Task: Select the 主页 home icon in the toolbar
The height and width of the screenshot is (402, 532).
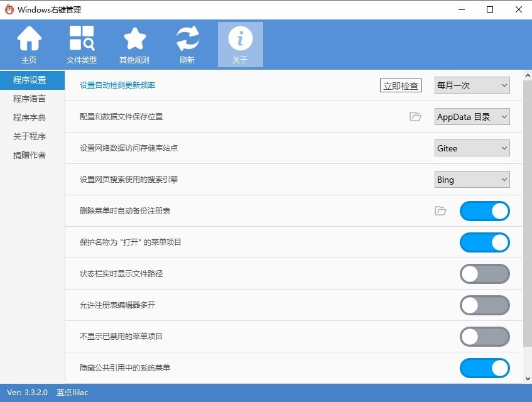Action: tap(29, 44)
